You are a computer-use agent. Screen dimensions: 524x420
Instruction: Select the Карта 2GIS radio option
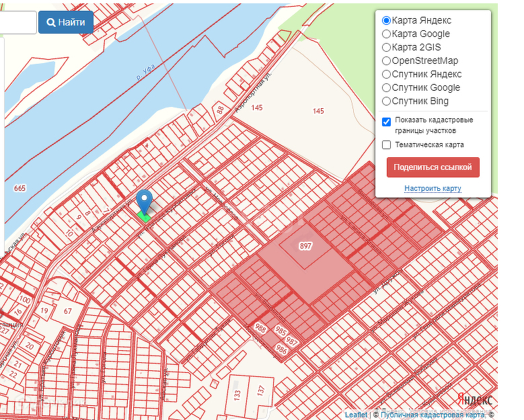(x=386, y=47)
